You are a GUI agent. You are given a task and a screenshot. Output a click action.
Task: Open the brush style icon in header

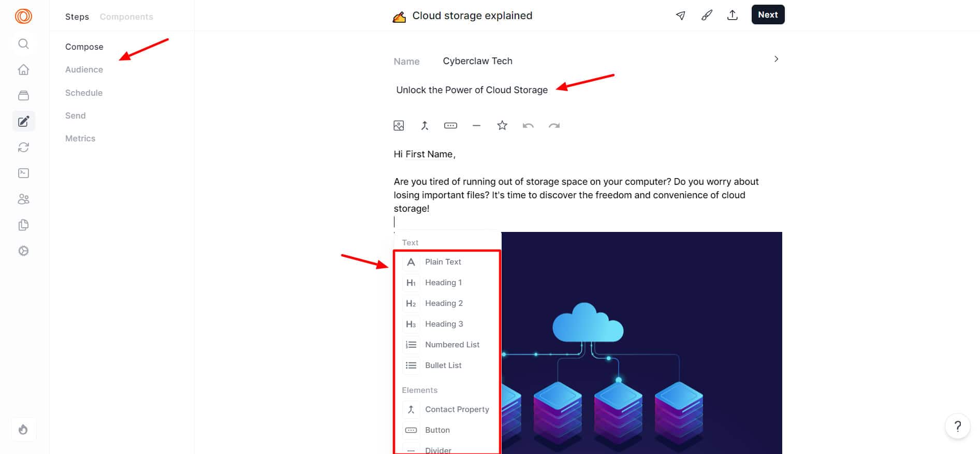707,15
